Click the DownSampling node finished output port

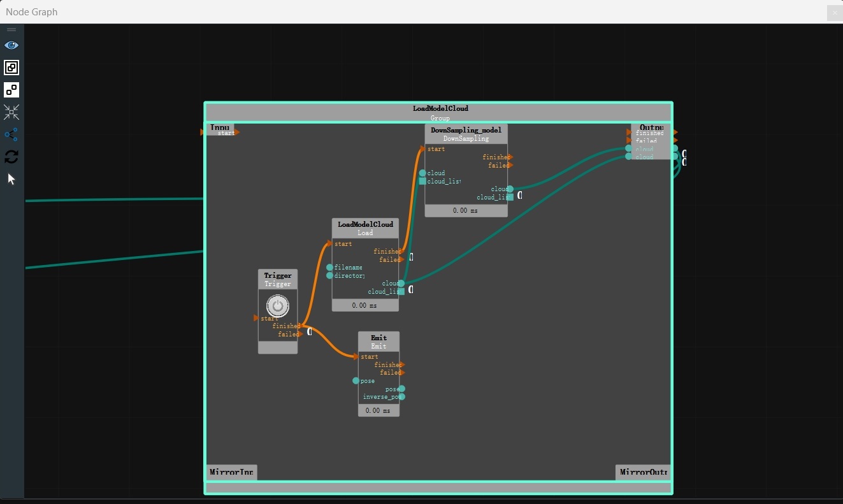511,157
